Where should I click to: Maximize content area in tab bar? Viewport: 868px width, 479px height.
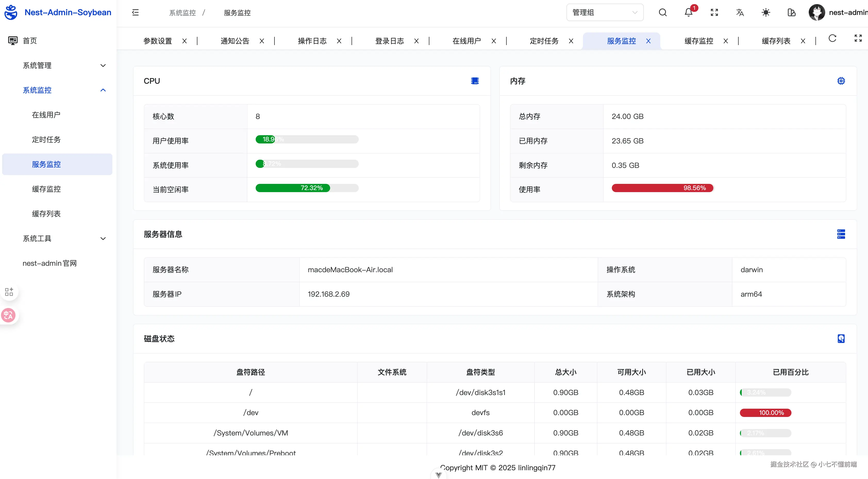pyautogui.click(x=858, y=38)
